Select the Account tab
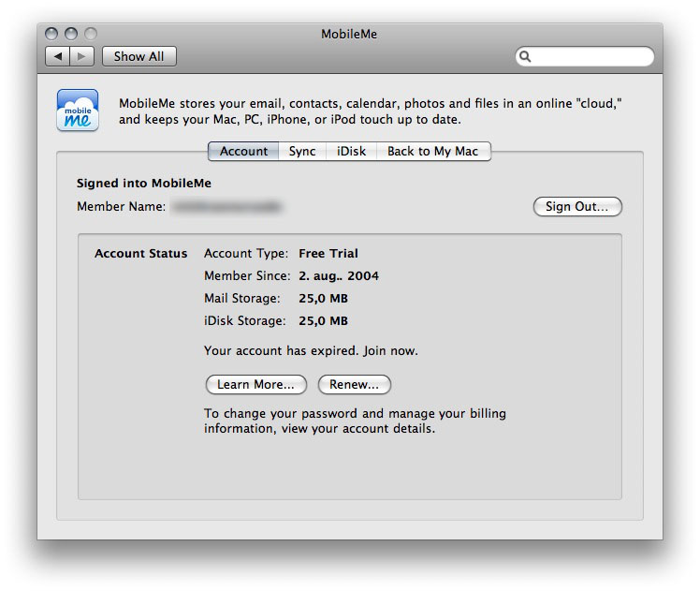This screenshot has width=700, height=591. (243, 151)
